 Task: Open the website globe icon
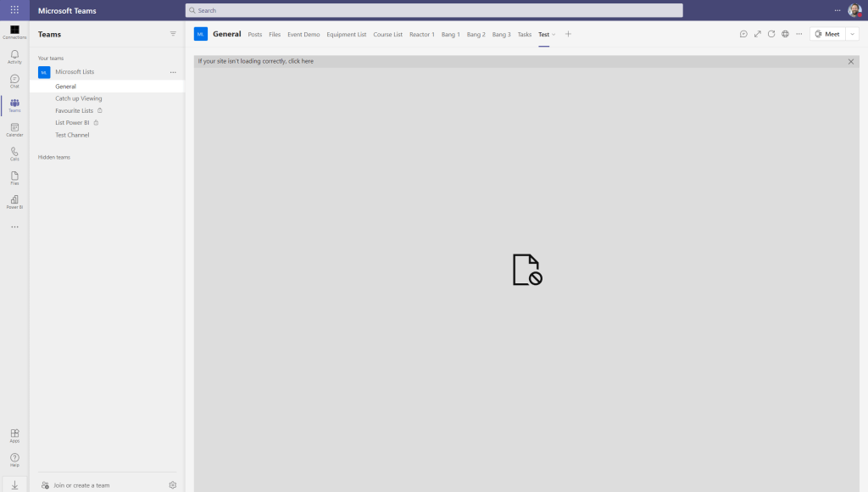[785, 34]
